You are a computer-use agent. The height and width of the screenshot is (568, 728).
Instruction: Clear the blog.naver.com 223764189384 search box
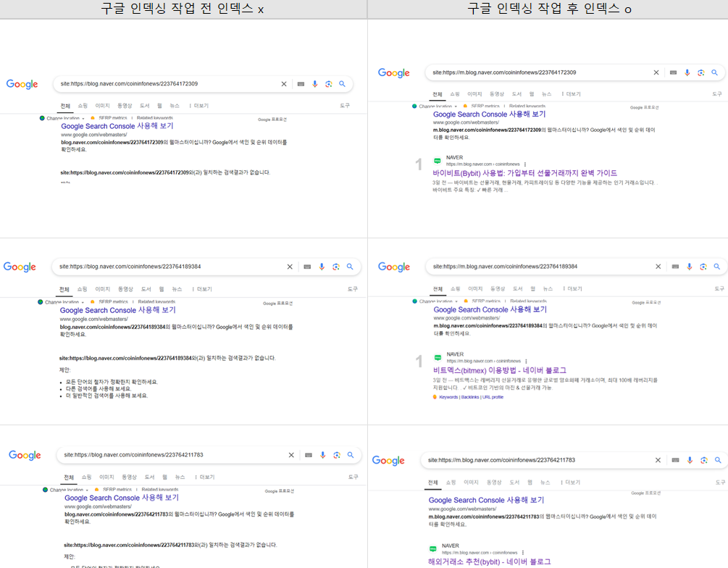pos(290,267)
